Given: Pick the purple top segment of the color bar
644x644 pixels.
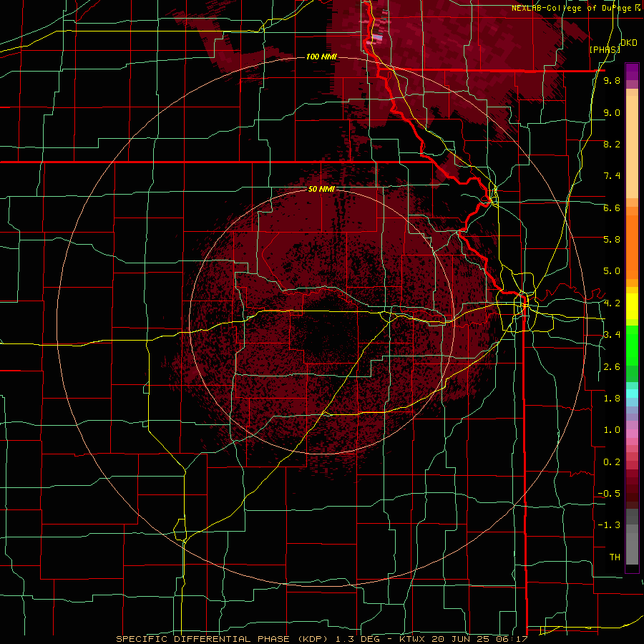Looking at the screenshot, I should tap(632, 72).
